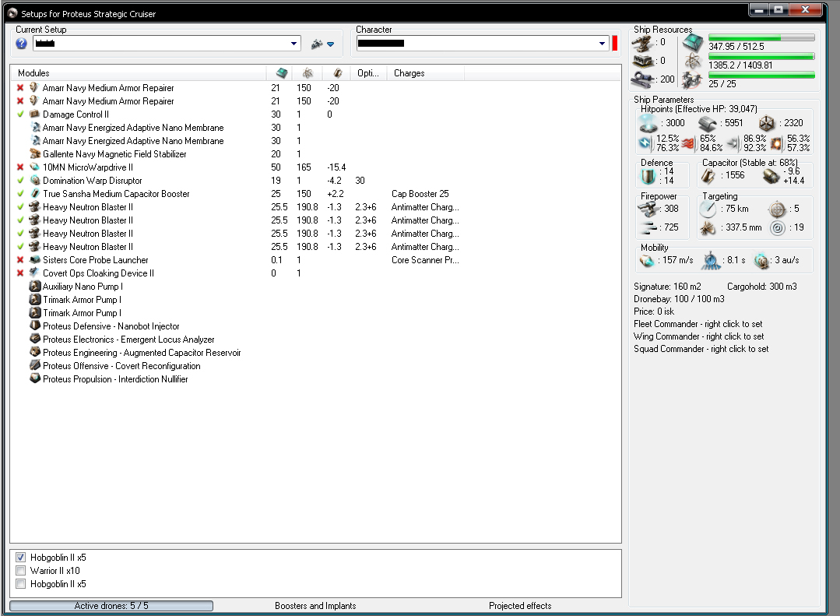The height and width of the screenshot is (616, 840).
Task: Click the Proteus Defensive subsystem icon
Action: point(35,326)
